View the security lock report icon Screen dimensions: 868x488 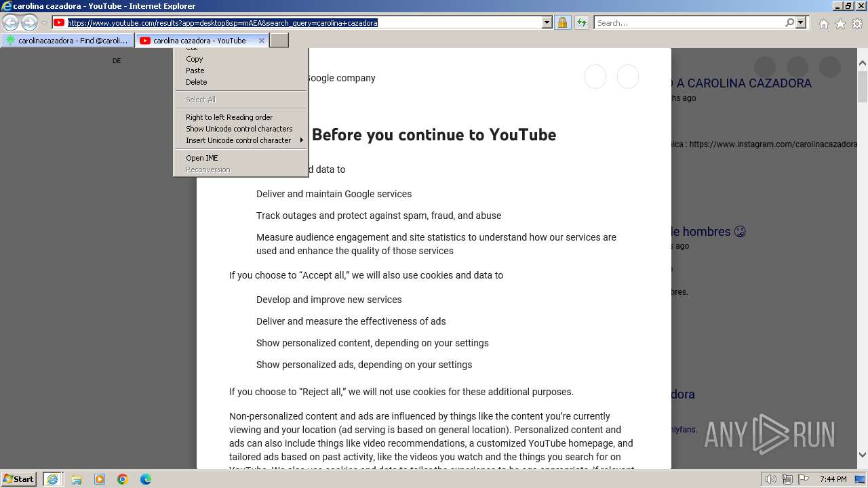tap(562, 23)
